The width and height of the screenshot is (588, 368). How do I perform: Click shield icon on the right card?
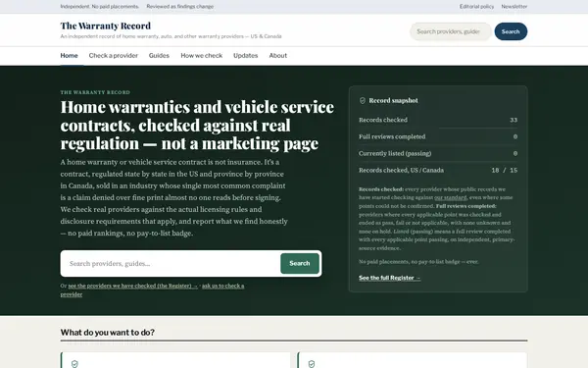(x=312, y=363)
